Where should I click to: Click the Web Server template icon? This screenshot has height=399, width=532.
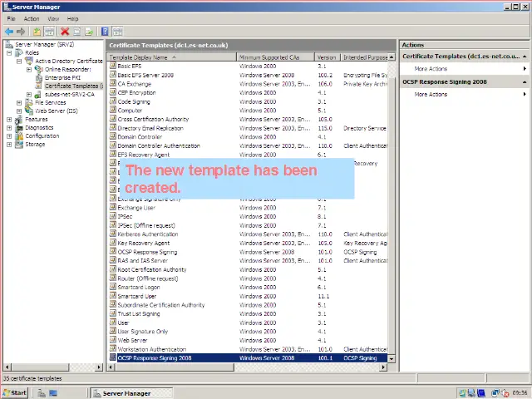pos(112,340)
